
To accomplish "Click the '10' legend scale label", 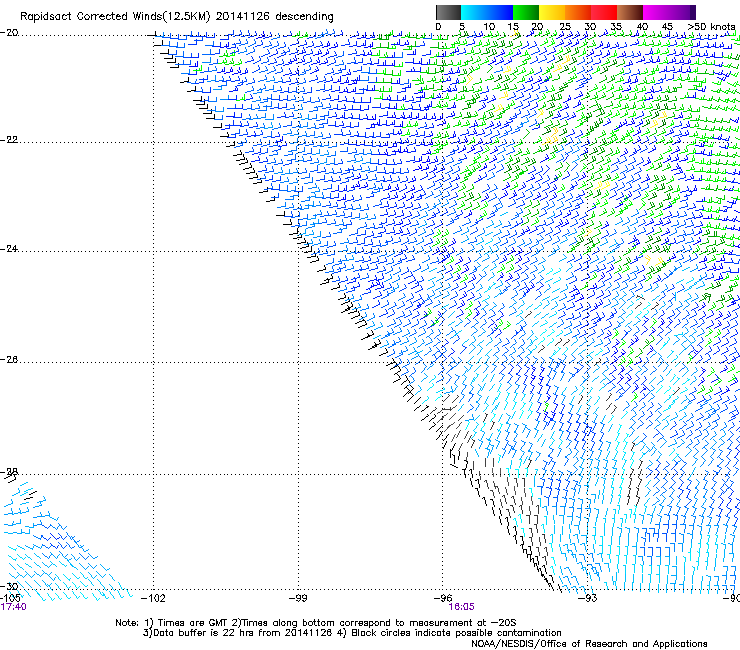I will (489, 27).
